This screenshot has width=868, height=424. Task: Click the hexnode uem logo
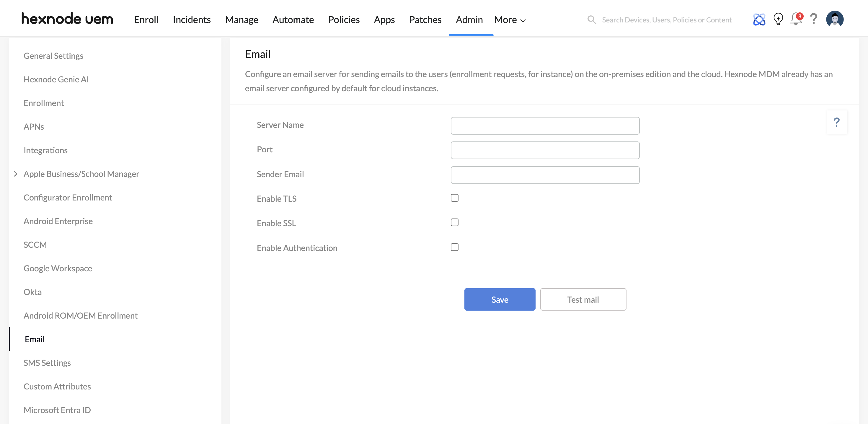tap(67, 19)
